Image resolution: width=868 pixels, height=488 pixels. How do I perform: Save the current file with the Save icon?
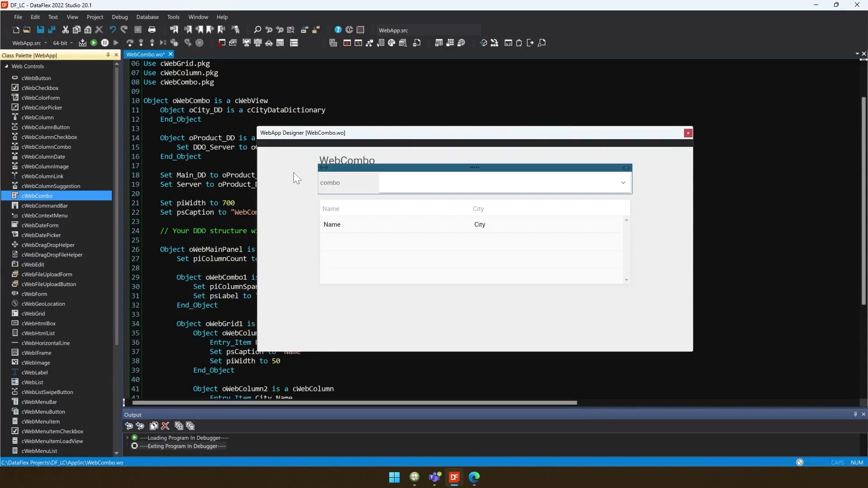[40, 30]
